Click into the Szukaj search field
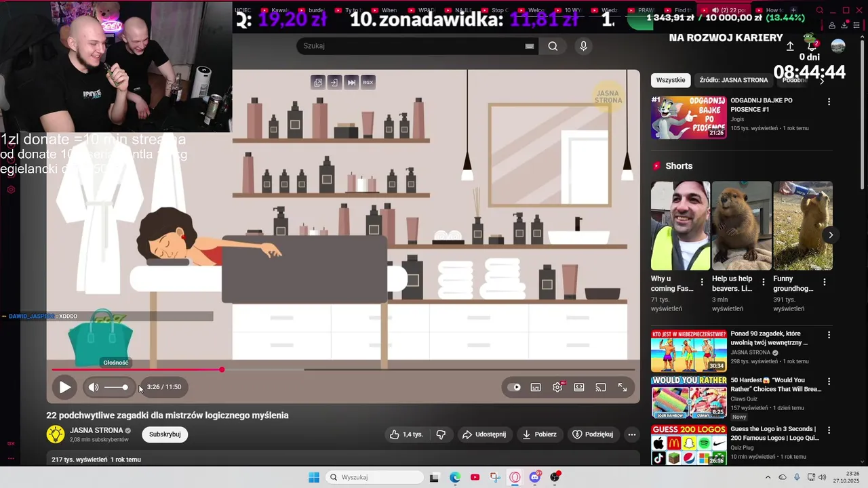The width and height of the screenshot is (868, 488). coord(411,46)
